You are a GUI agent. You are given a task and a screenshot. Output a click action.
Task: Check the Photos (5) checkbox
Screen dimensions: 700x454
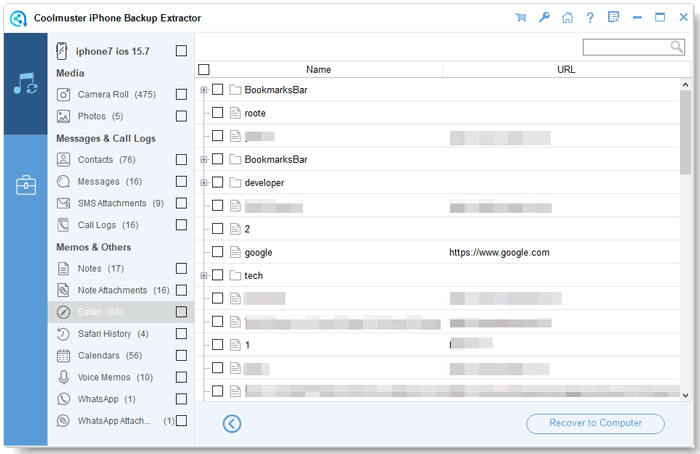click(181, 116)
